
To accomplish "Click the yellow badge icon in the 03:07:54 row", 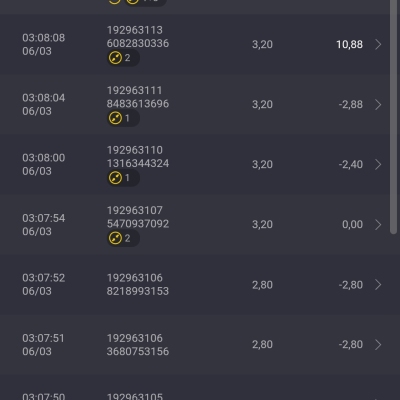I will pos(115,238).
